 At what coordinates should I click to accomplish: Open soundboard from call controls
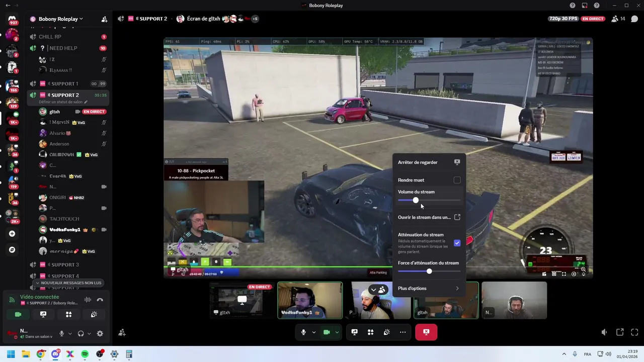click(x=386, y=332)
